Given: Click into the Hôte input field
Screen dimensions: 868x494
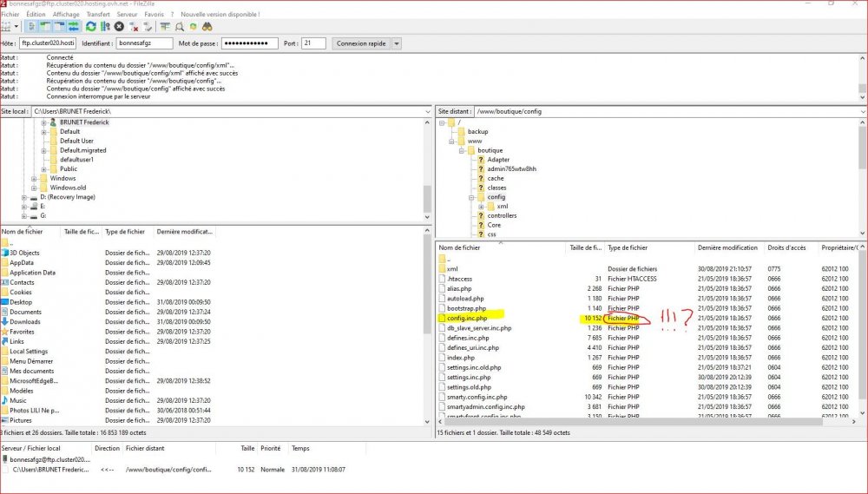Looking at the screenshot, I should (48, 43).
